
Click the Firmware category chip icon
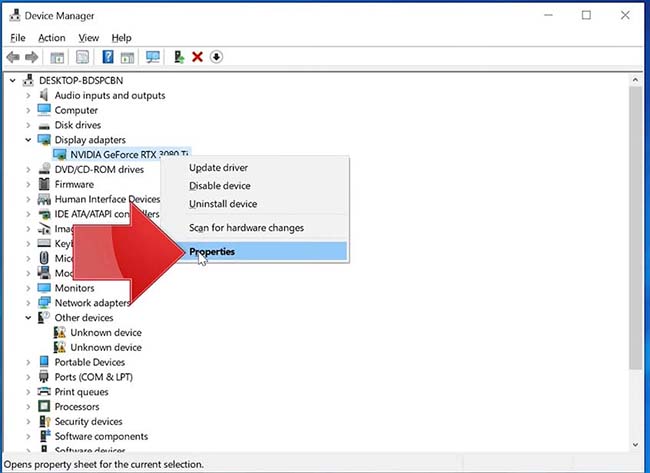(x=44, y=184)
